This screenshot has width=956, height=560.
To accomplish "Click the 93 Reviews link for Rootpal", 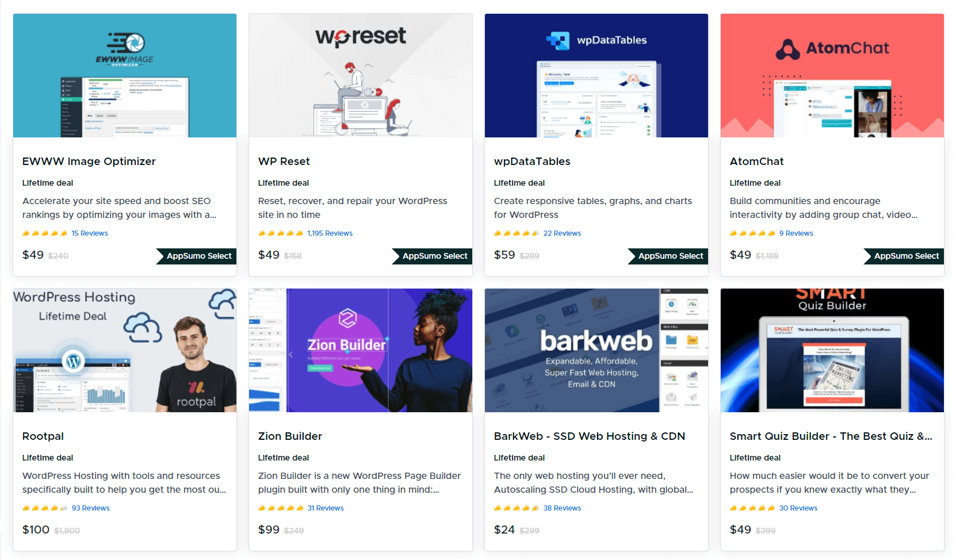I will click(x=90, y=508).
